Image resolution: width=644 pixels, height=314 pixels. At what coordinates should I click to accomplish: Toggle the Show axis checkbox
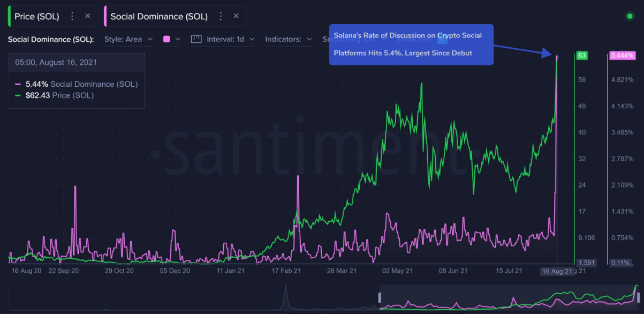[x=442, y=40]
